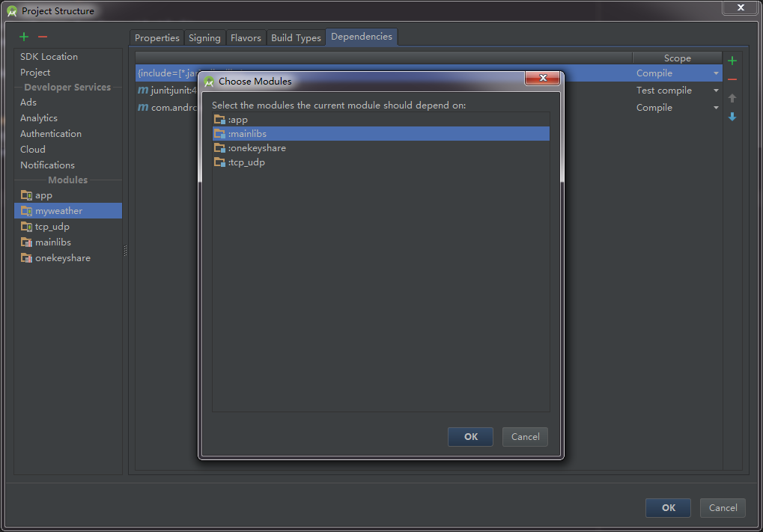Confirm module selection with dialog OK
763x532 pixels.
tap(470, 437)
